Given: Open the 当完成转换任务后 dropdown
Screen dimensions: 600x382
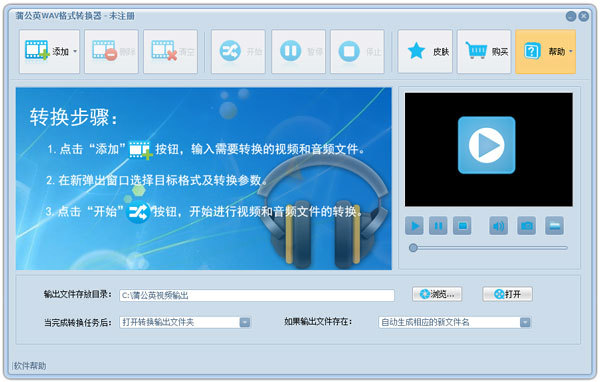Looking at the screenshot, I should point(185,322).
